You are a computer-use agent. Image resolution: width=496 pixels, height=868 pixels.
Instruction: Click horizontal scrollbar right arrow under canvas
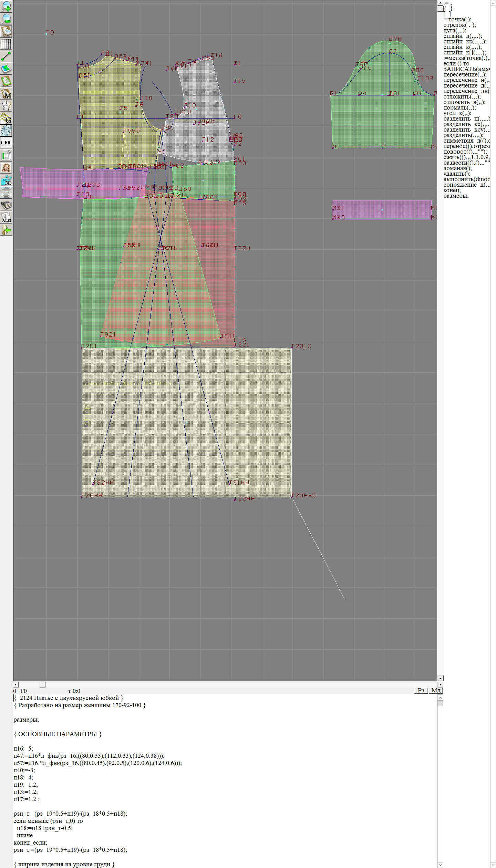(x=440, y=684)
